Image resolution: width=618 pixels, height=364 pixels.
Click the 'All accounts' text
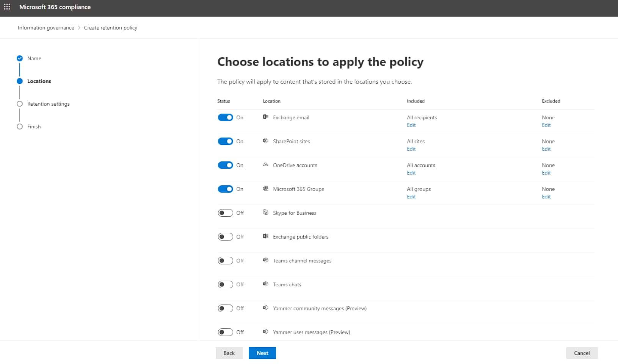pyautogui.click(x=421, y=165)
